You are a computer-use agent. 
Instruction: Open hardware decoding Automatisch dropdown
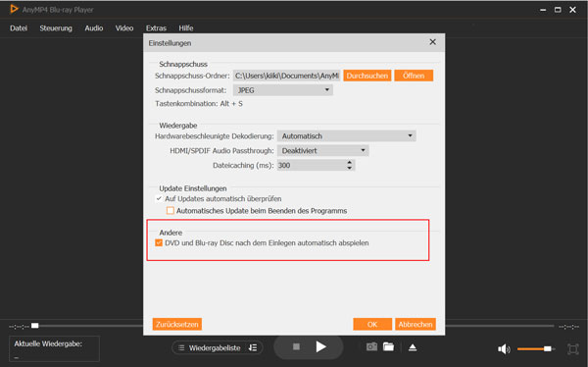point(347,135)
